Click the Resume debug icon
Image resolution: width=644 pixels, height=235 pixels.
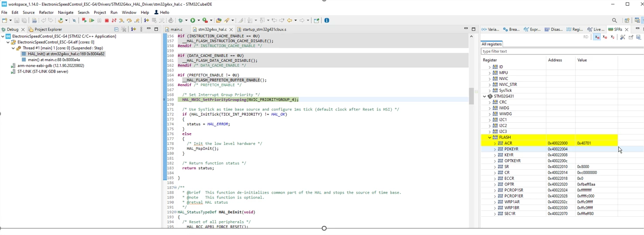(x=92, y=20)
